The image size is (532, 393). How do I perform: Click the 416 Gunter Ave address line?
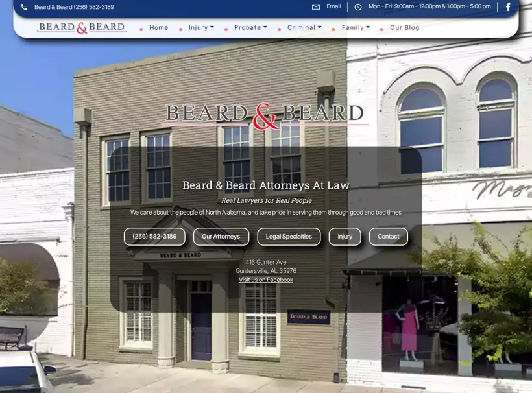click(266, 262)
